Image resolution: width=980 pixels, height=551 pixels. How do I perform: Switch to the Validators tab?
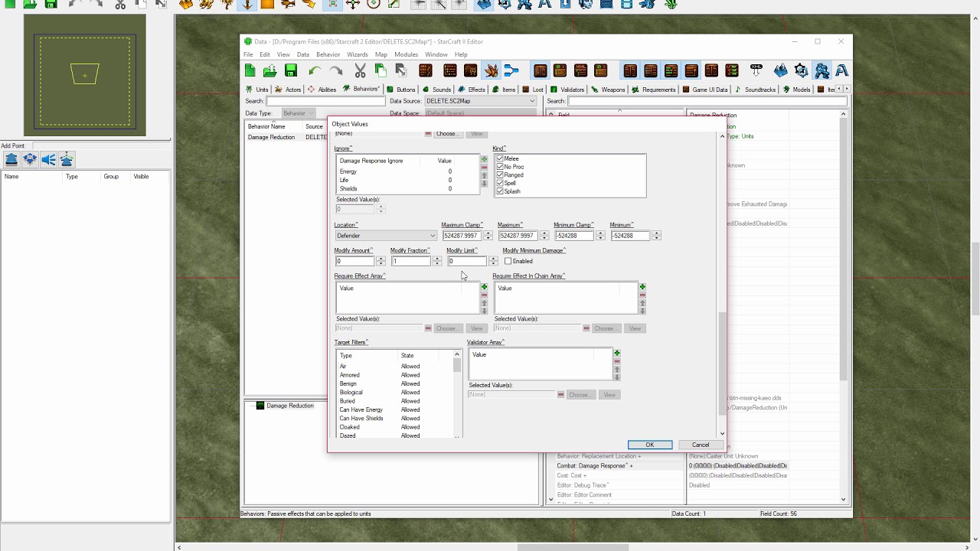[567, 90]
